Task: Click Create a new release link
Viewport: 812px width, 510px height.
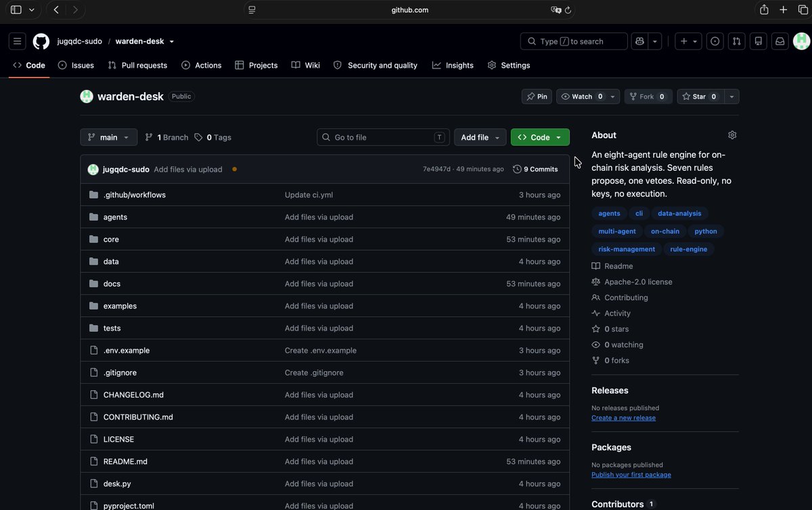Action: [623, 418]
